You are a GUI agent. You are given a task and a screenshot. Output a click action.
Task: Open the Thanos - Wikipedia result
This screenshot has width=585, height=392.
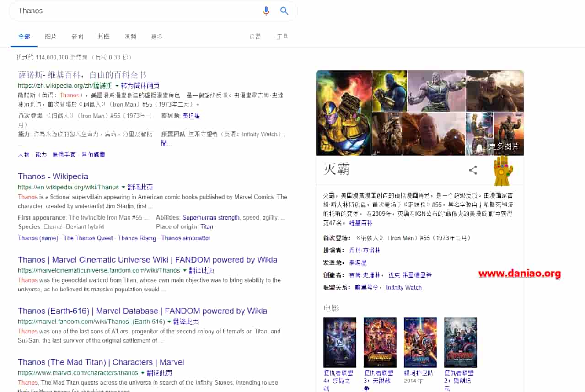(x=53, y=177)
